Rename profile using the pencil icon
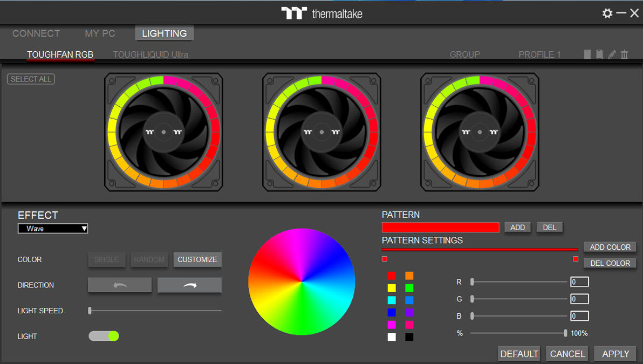The height and width of the screenshot is (364, 643). coord(612,54)
